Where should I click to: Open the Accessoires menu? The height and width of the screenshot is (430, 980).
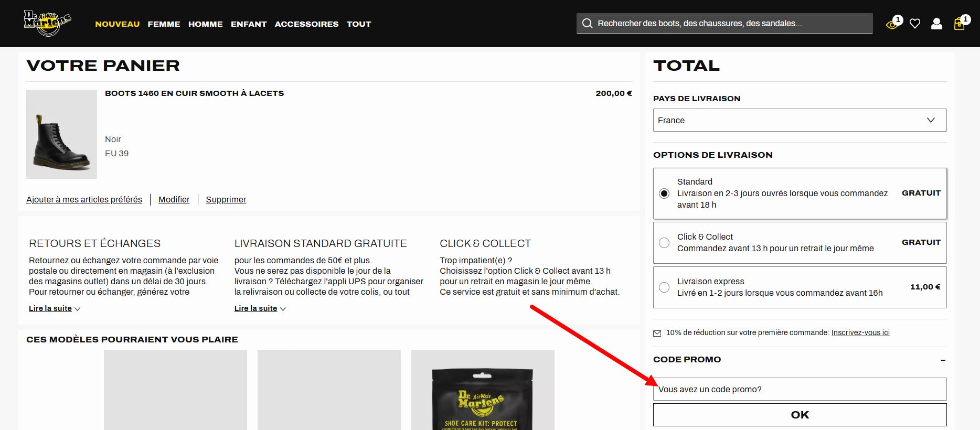307,24
